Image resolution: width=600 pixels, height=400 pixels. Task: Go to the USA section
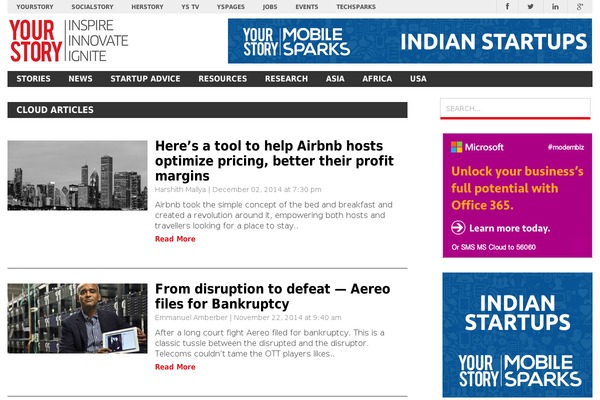[x=418, y=79]
